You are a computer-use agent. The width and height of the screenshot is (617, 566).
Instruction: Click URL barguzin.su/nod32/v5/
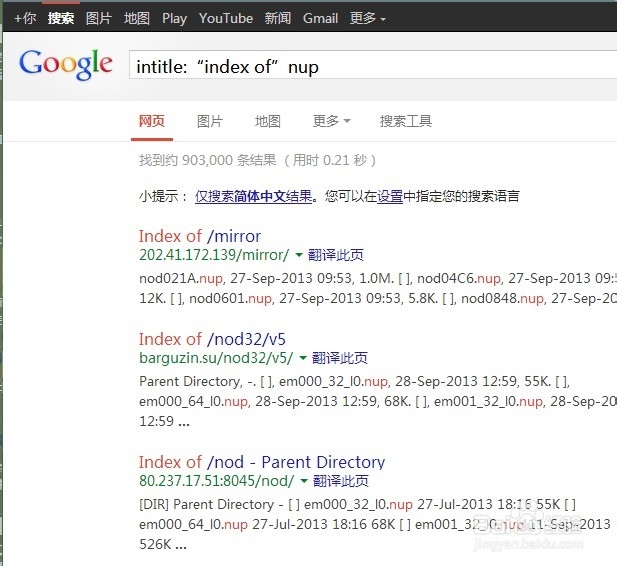pyautogui.click(x=216, y=358)
